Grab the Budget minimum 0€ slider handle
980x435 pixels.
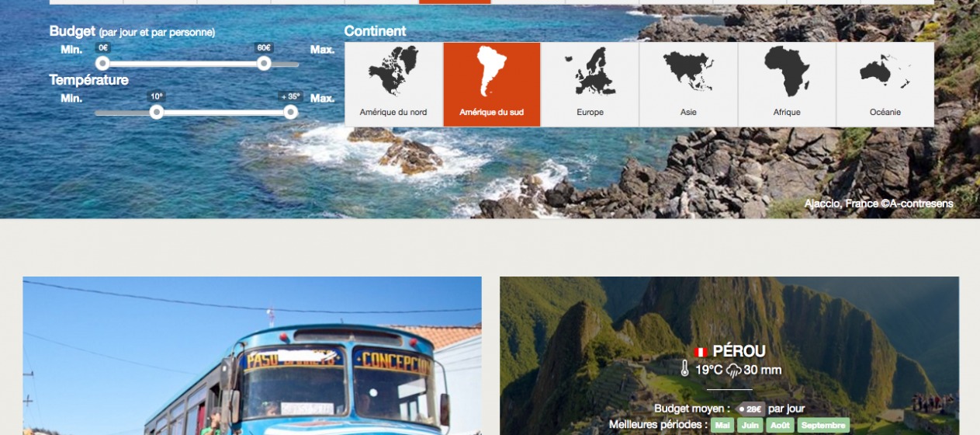click(102, 64)
